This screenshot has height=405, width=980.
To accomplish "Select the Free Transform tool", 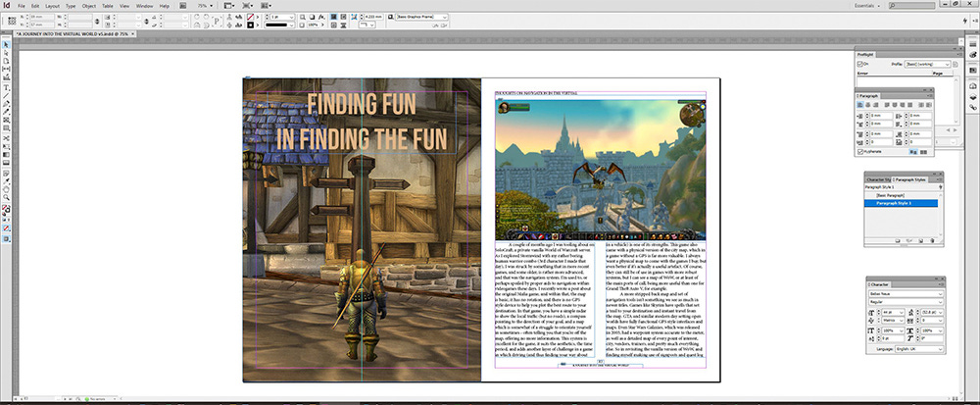I will pos(8,146).
